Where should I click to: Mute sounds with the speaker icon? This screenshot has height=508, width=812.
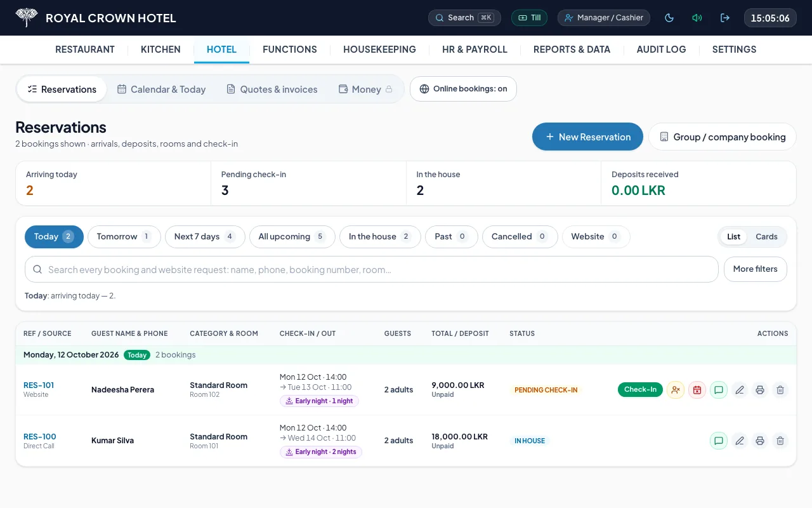(x=697, y=18)
